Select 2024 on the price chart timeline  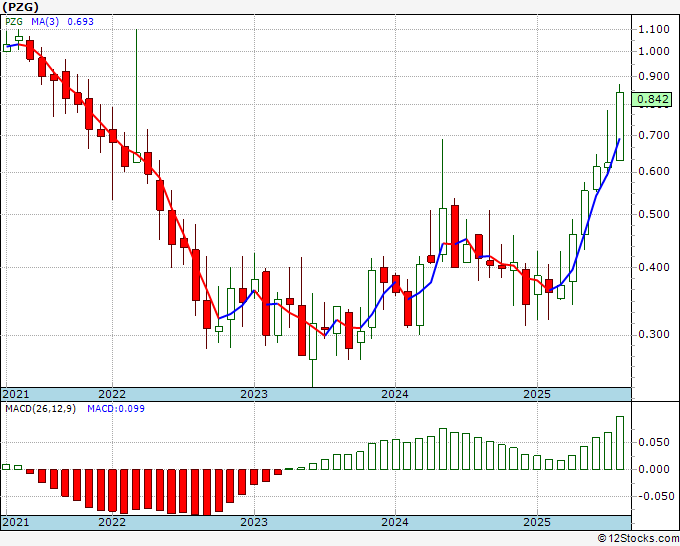tap(395, 394)
